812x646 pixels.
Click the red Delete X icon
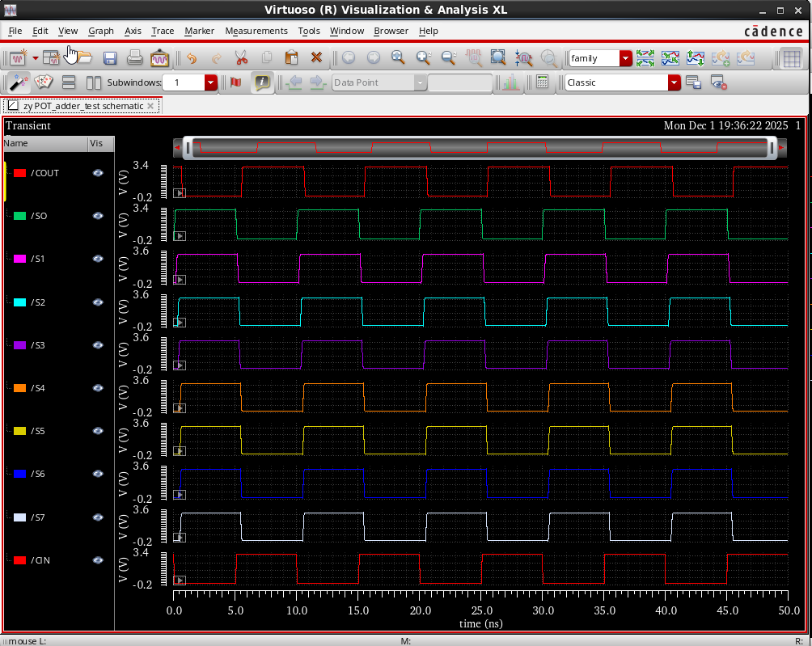pos(316,58)
